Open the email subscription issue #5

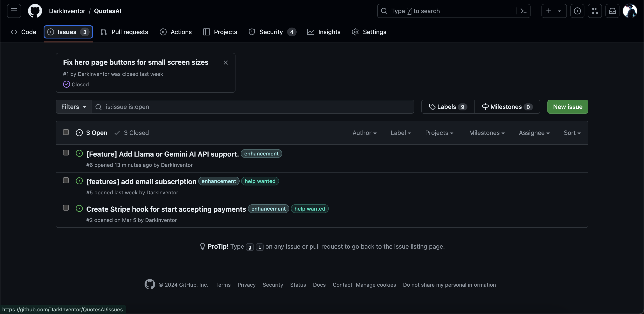click(x=141, y=181)
